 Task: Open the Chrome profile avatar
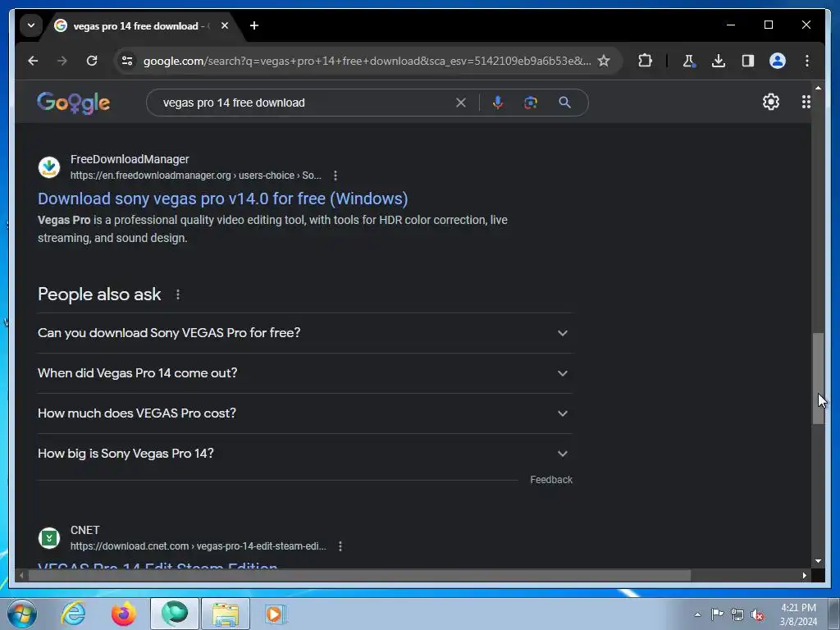[778, 61]
